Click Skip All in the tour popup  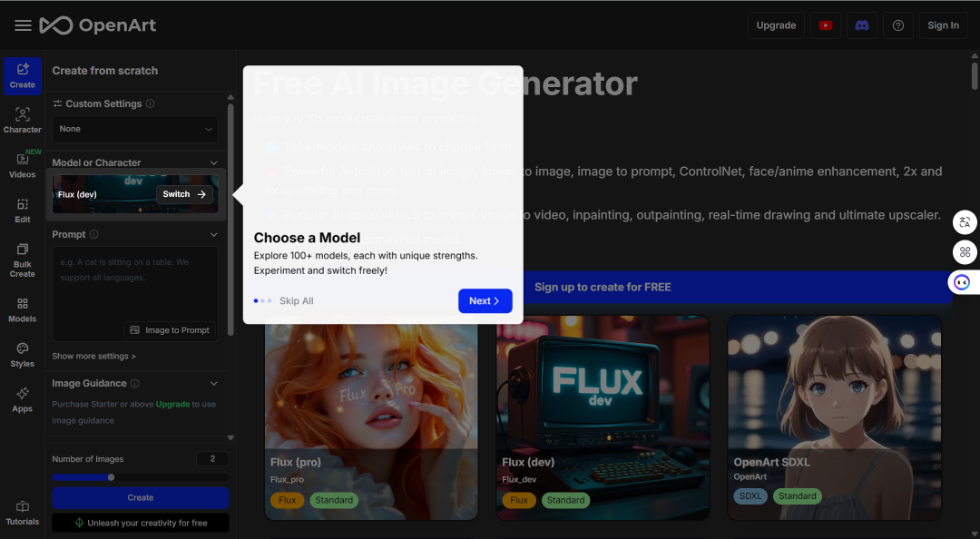click(296, 300)
